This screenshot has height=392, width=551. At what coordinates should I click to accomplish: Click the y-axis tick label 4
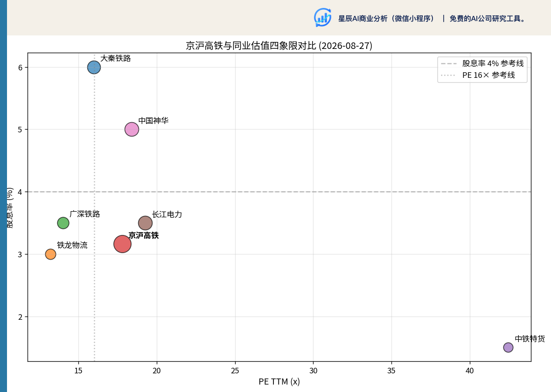[21, 192]
